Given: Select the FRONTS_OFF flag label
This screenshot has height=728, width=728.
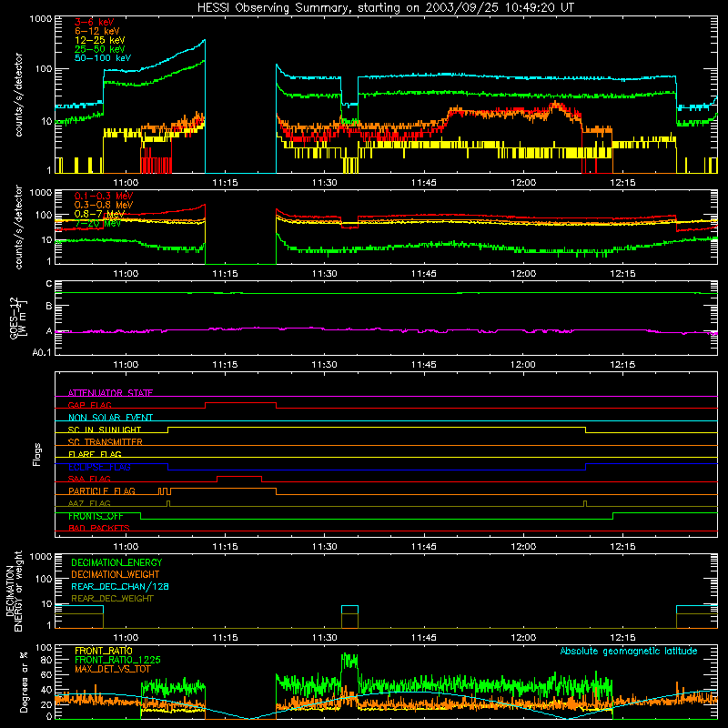Looking at the screenshot, I should click(x=96, y=516).
